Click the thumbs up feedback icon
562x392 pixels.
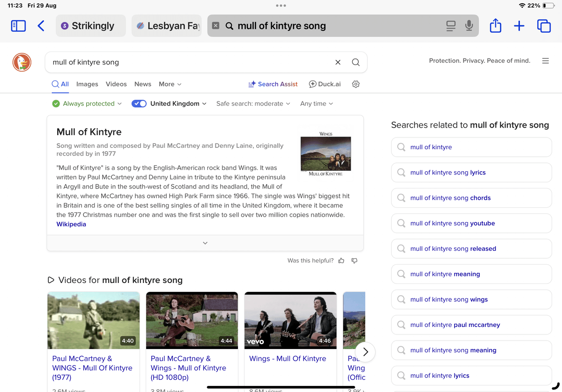coord(341,261)
